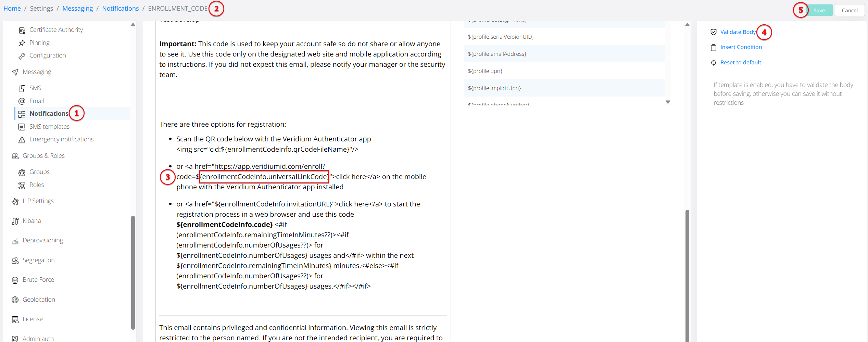Click the Kibana icon in sidebar

(15, 221)
